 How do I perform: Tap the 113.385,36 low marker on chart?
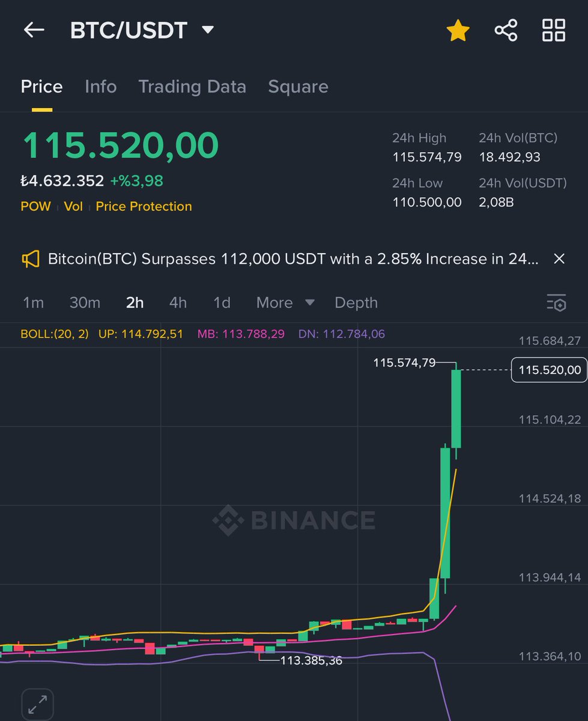point(311,660)
